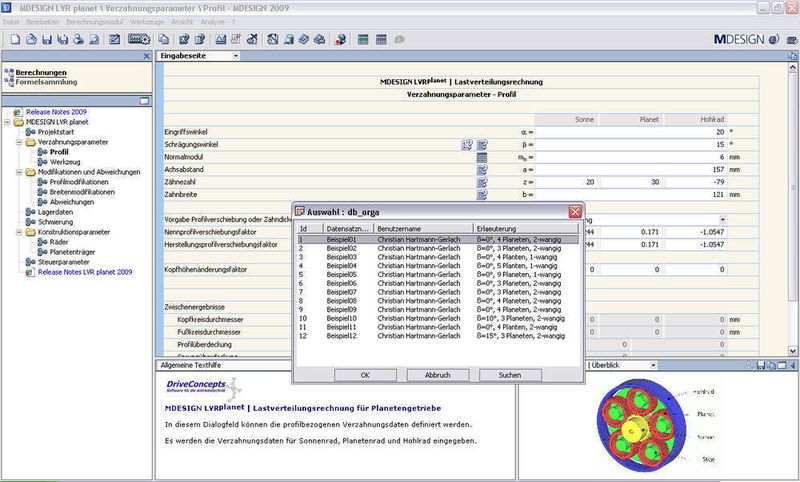This screenshot has width=800, height=482.
Task: Select the Beispiel10 row in dialog
Action: coord(438,318)
